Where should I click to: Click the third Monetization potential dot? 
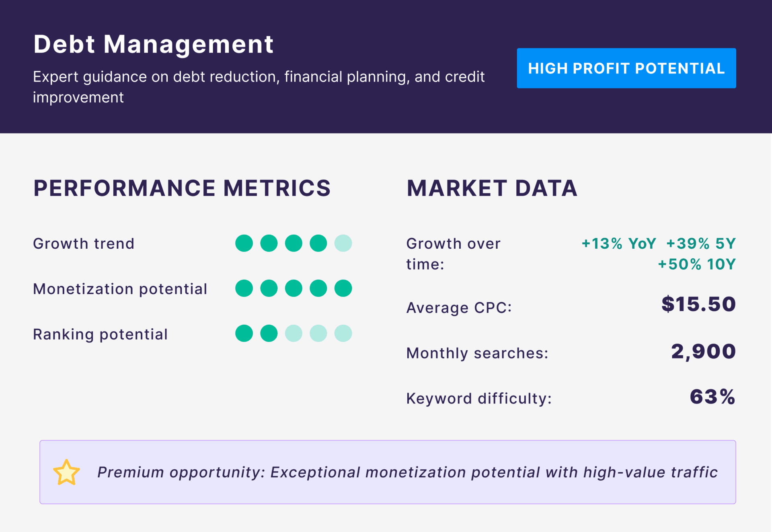[294, 289]
